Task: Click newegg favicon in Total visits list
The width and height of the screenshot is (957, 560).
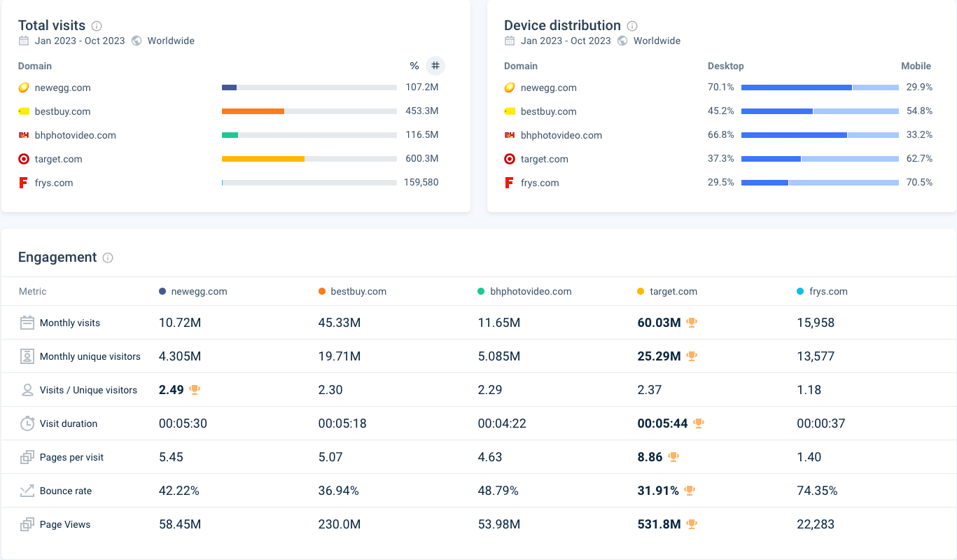Action: (x=24, y=87)
